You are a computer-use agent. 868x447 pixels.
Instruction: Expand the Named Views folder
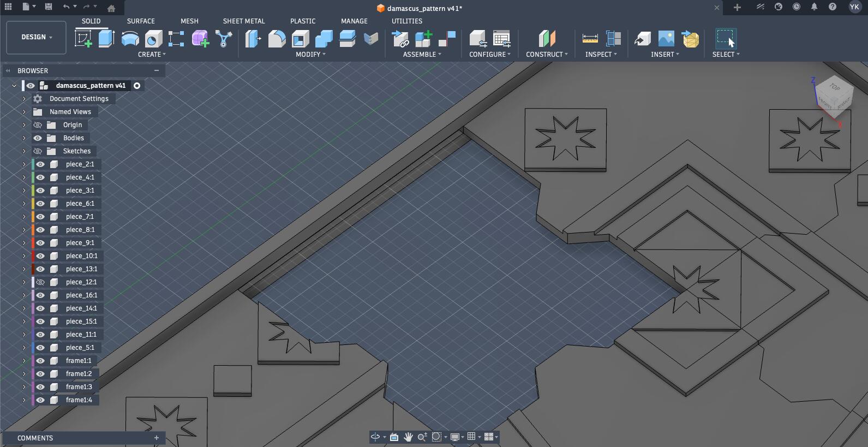click(x=24, y=112)
